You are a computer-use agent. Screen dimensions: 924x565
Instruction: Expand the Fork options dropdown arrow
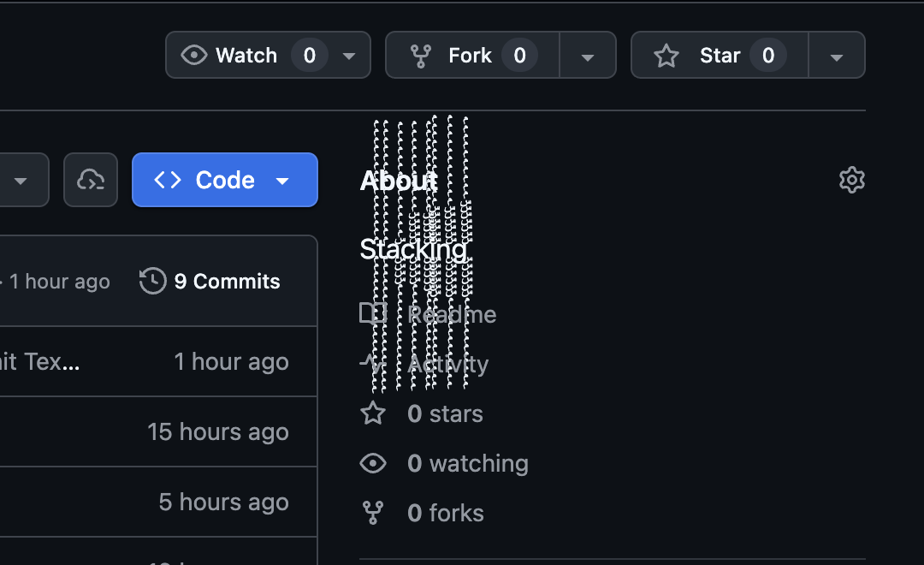(x=588, y=56)
